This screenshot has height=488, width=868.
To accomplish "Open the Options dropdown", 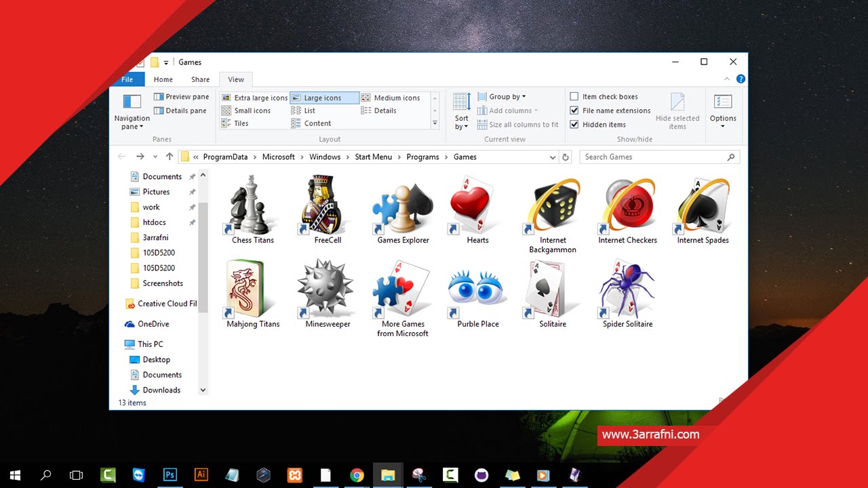I will click(x=723, y=112).
